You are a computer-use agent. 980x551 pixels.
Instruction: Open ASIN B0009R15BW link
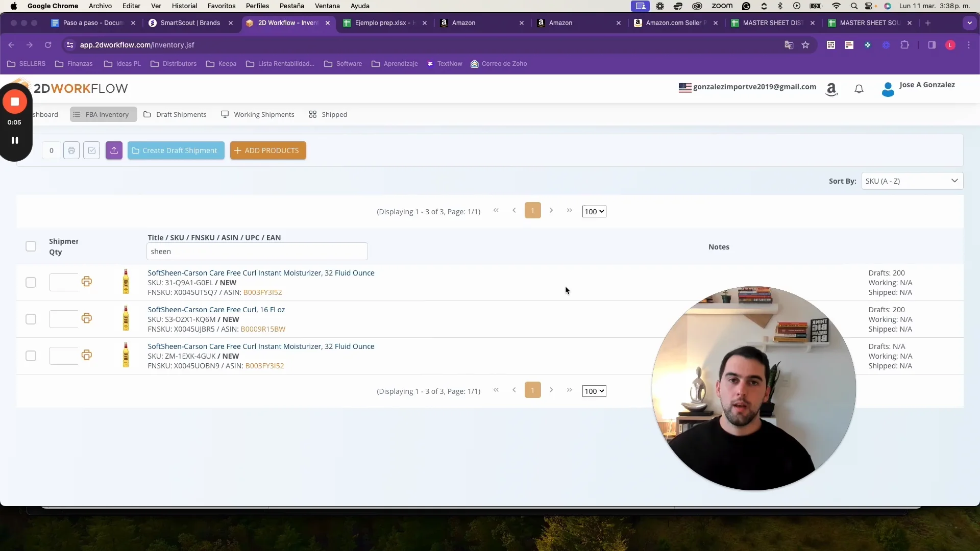coord(263,329)
